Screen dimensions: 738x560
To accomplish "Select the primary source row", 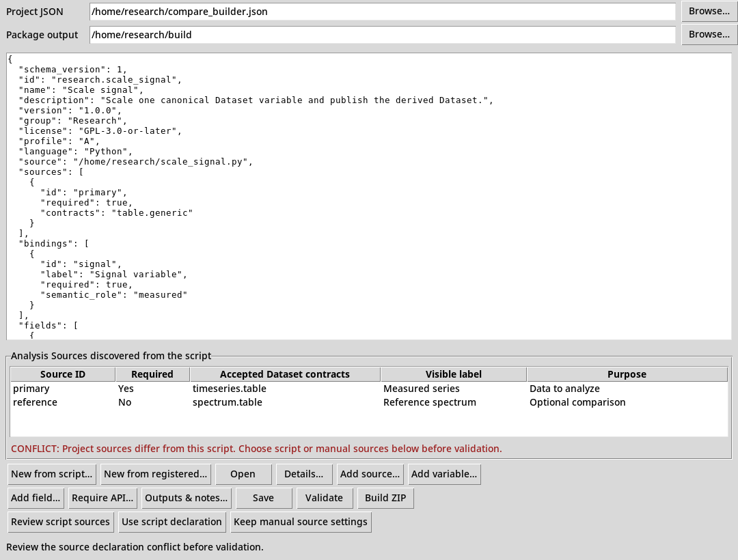I will click(369, 389).
